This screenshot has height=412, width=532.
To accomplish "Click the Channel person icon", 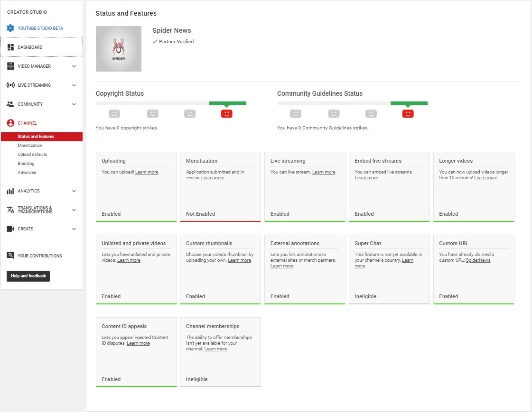I will click(x=10, y=123).
